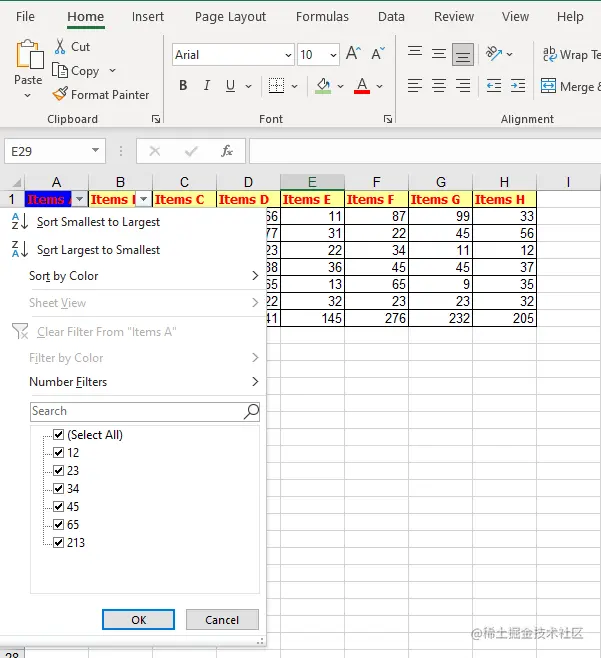The height and width of the screenshot is (658, 601).
Task: Click into the formula bar
Action: (x=425, y=151)
